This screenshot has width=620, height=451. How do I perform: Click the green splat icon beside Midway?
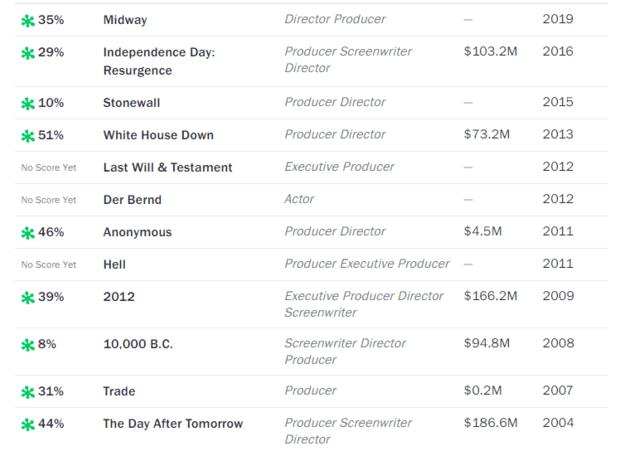pyautogui.click(x=28, y=21)
